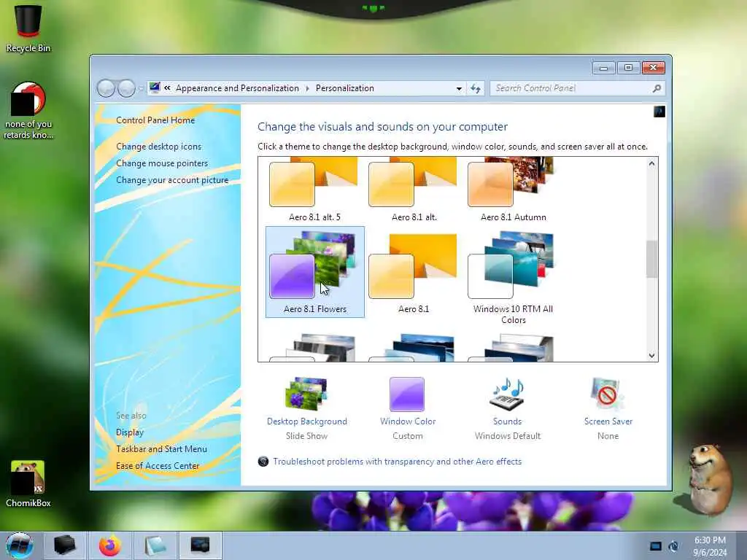Open Desktop Background Slide Show settings
The image size is (747, 560).
[x=307, y=408]
